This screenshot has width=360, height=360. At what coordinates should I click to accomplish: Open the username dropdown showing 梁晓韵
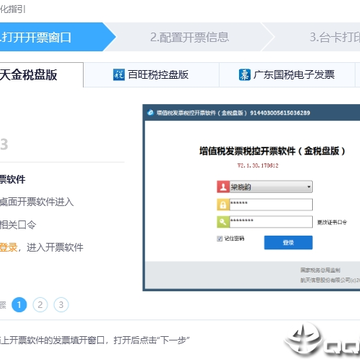[271, 187]
